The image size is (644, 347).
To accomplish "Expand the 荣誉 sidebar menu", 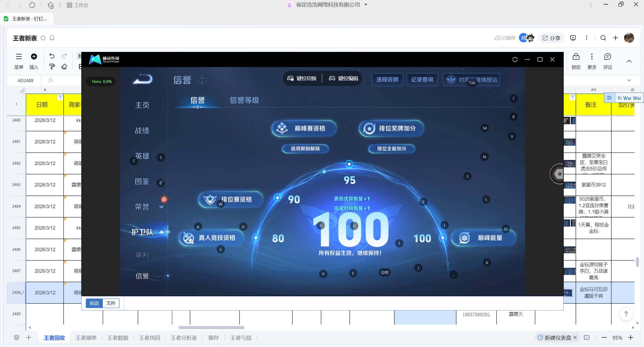I will pyautogui.click(x=162, y=207).
